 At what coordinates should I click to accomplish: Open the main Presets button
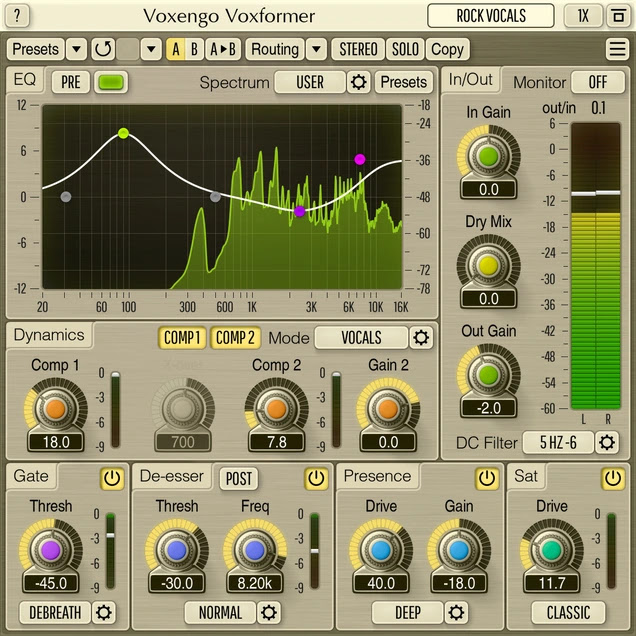(36, 49)
